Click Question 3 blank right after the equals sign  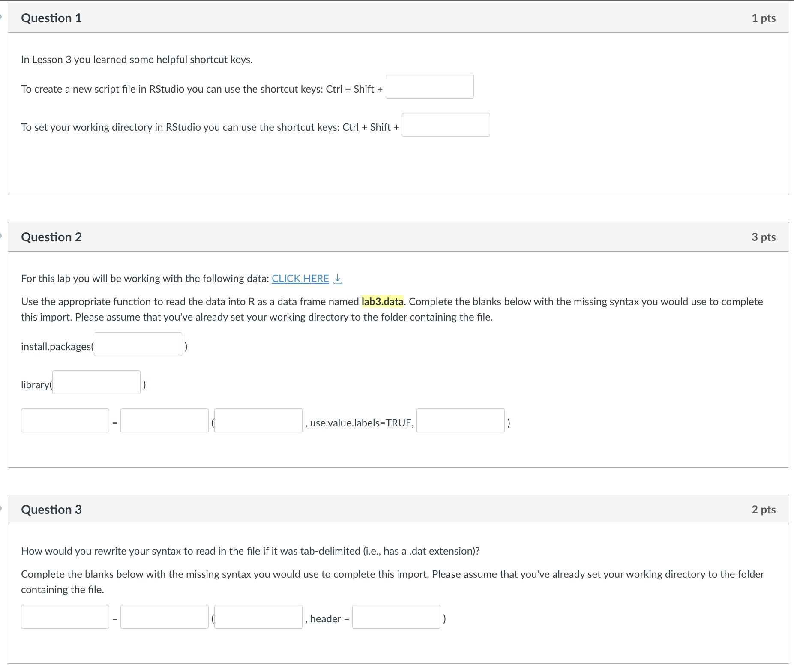(165, 617)
